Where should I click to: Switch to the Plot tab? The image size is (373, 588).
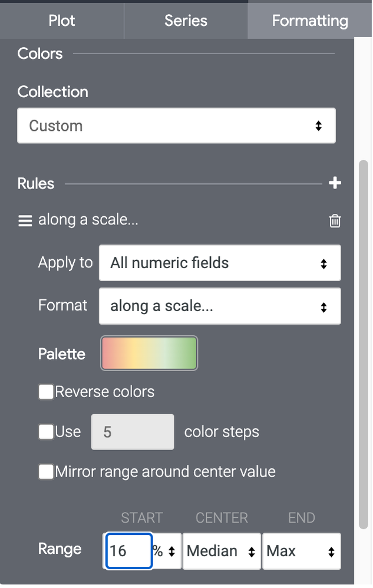[x=62, y=21]
